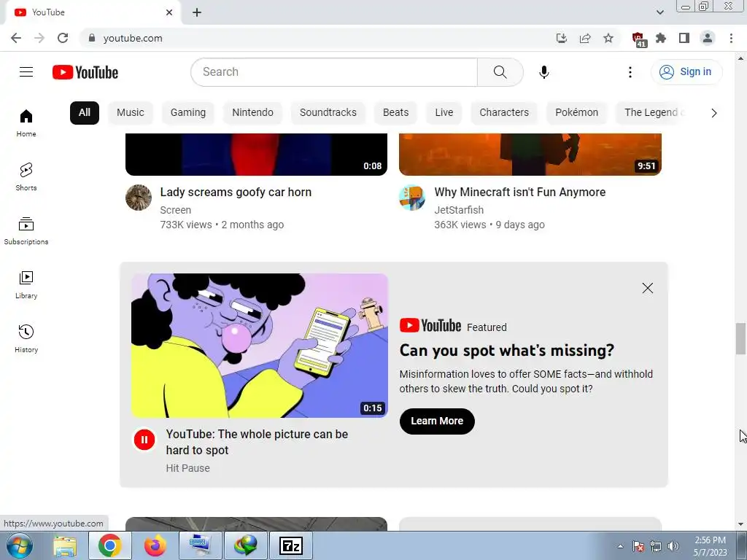This screenshot has height=560, width=747.
Task: Click the search magnifier button
Action: click(500, 72)
